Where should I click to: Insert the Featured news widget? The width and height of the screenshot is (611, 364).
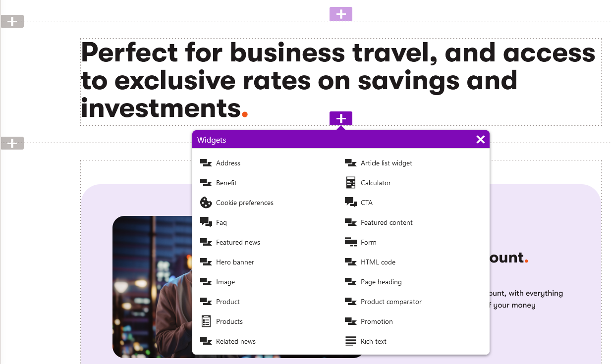tap(238, 242)
